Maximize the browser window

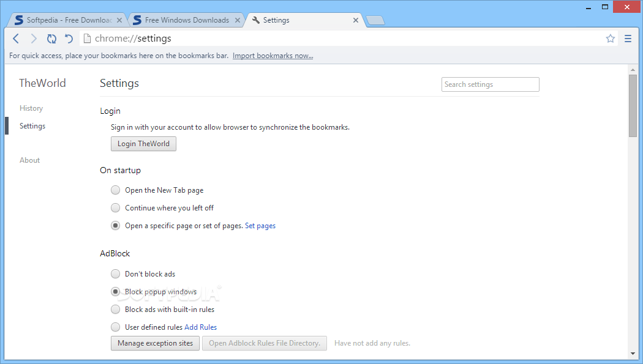pyautogui.click(x=605, y=7)
